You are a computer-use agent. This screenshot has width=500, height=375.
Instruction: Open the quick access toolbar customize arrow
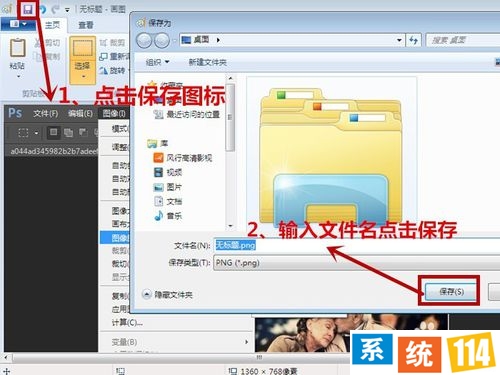pos(67,10)
